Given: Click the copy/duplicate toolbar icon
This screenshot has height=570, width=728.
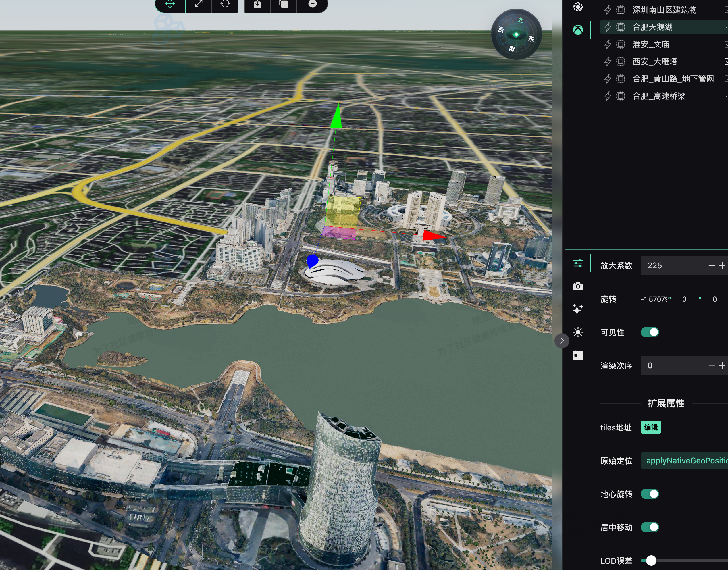Looking at the screenshot, I should 284,4.
